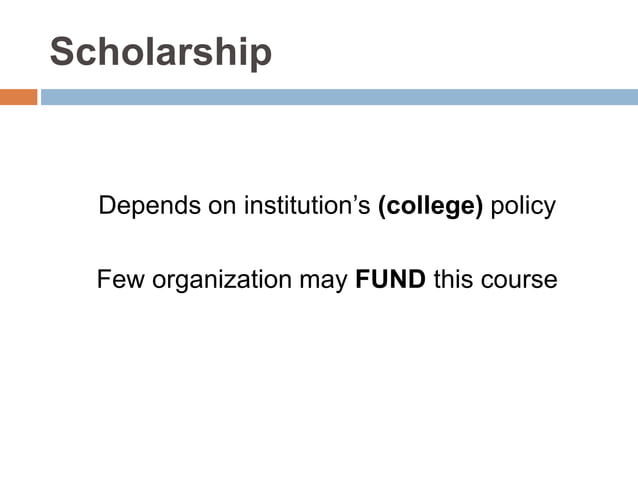Click the word this in second line

(453, 279)
